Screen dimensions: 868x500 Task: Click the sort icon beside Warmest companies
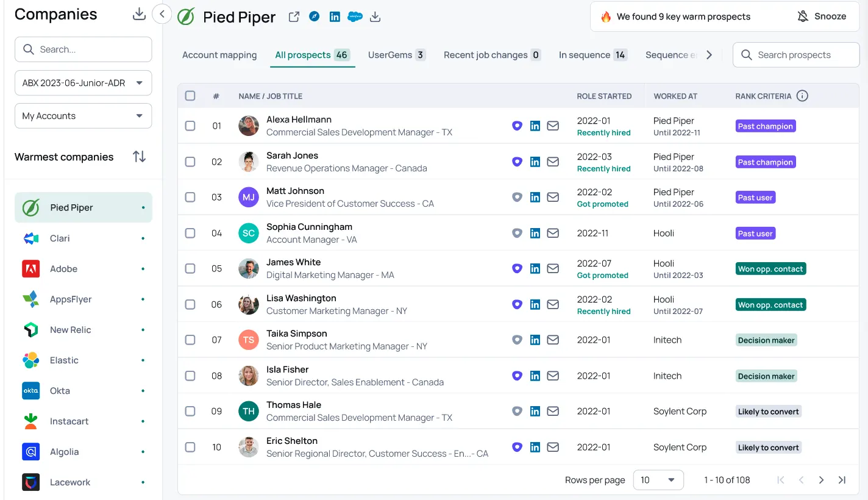[x=140, y=157]
